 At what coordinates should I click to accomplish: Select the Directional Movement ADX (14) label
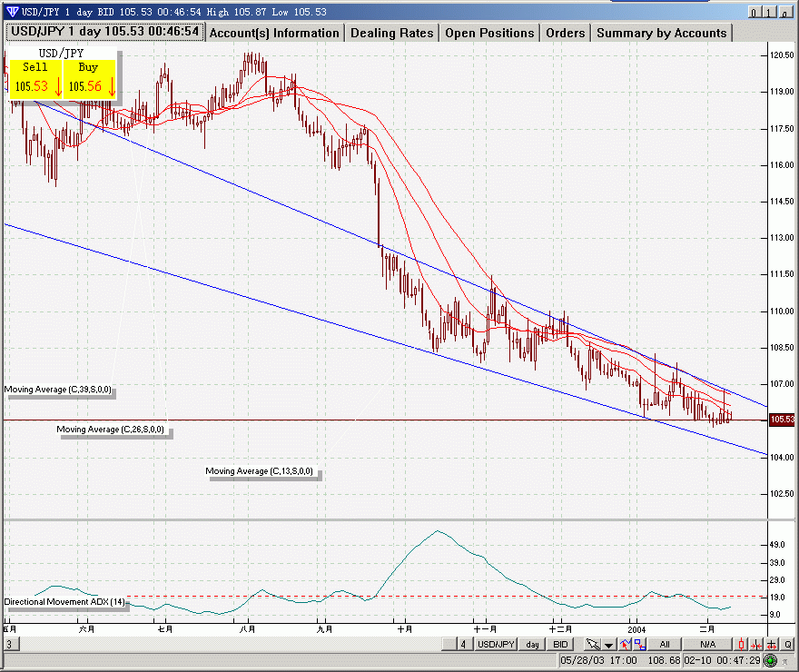[64, 602]
